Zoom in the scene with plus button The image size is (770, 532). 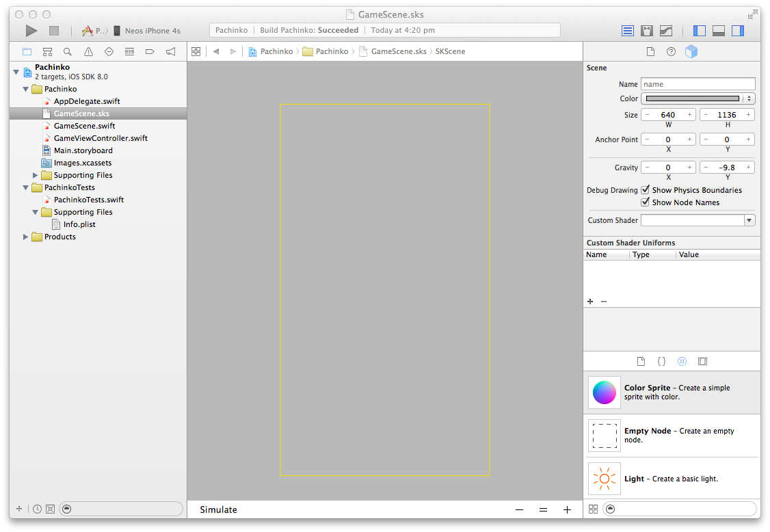[x=567, y=509]
